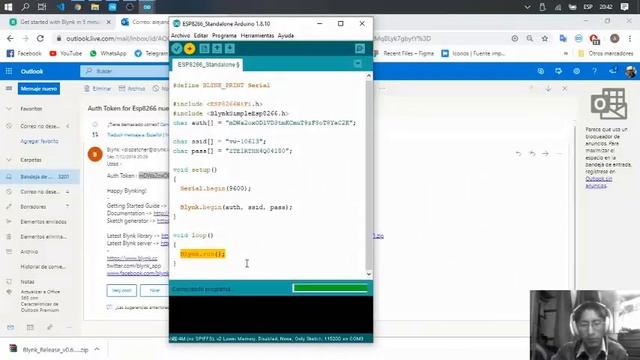Click the Blynk.begin(auth, ssid, pass); line
Image resolution: width=640 pixels, height=360 pixels.
(236, 207)
